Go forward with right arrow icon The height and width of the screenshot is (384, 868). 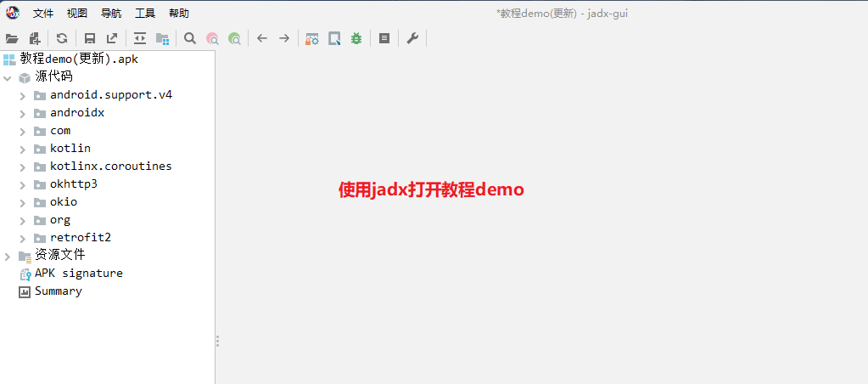tap(284, 38)
